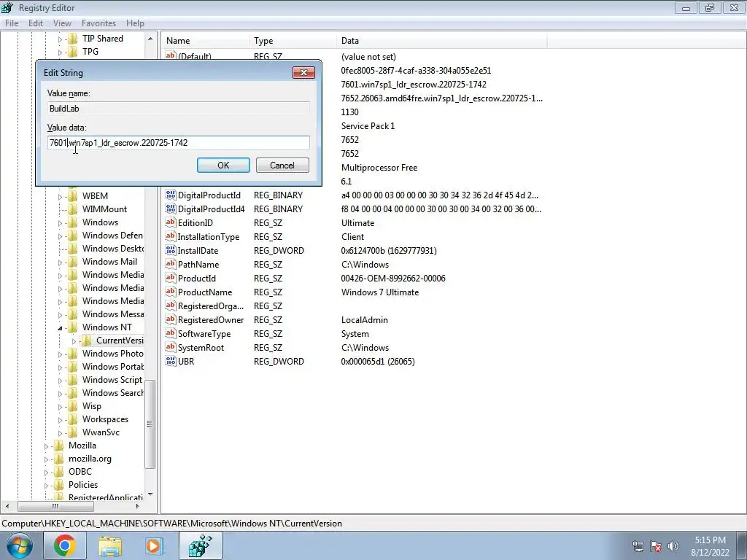Select the Windows Defender tree key
This screenshot has height=560, width=747.
click(x=112, y=236)
